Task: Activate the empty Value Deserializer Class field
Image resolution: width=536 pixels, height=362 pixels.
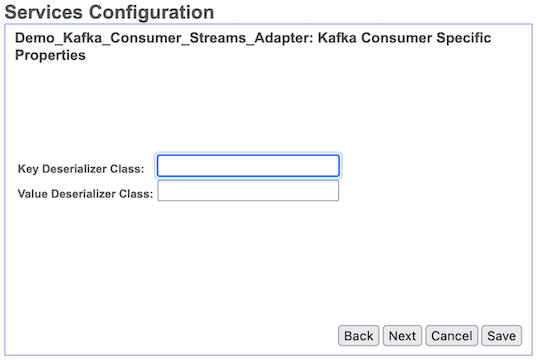Action: (x=248, y=191)
